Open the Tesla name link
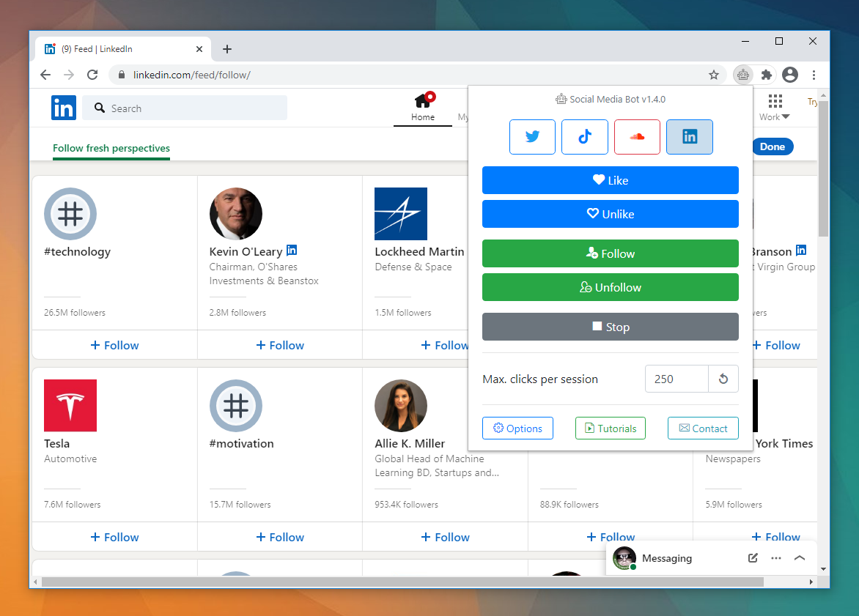This screenshot has width=859, height=616. coord(57,444)
